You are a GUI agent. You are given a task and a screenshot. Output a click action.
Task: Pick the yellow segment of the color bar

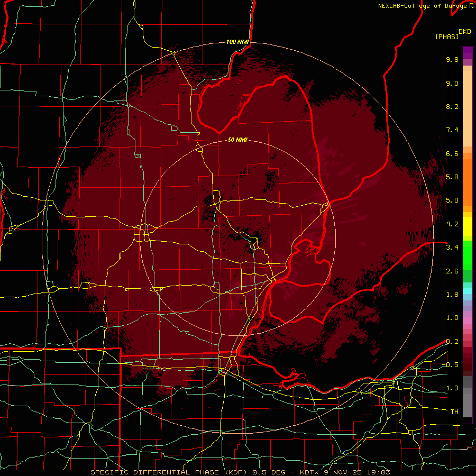tap(467, 226)
